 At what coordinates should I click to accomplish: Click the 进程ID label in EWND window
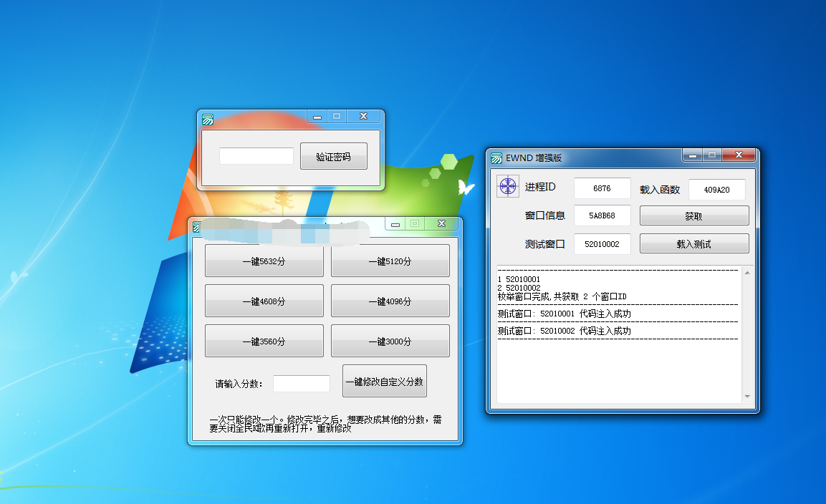[x=540, y=187]
